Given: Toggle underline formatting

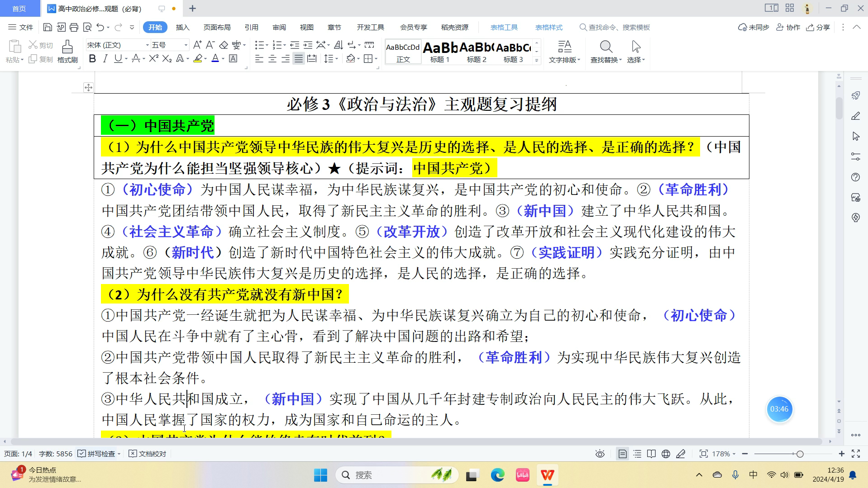Looking at the screenshot, I should tap(118, 59).
